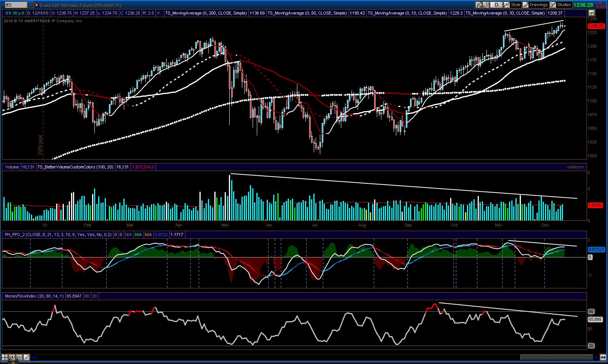Select the 30-period TS_MovingAverage label
The width and height of the screenshot is (608, 364).
pyautogui.click(x=506, y=13)
